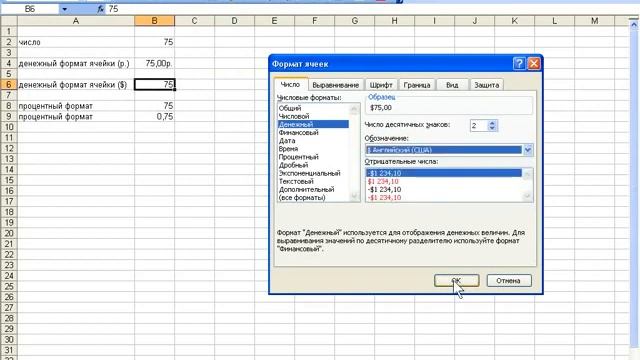
Task: Click cell A9 процентный формат
Action: point(76,116)
